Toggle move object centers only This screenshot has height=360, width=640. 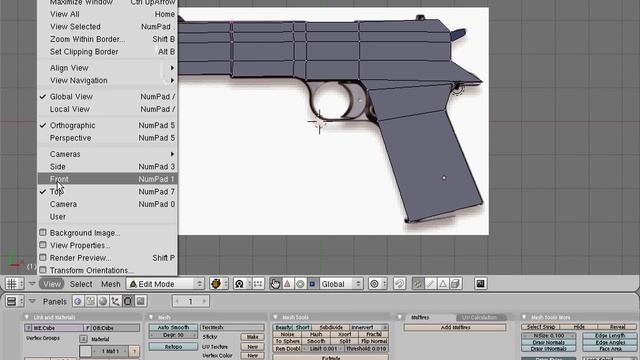258,284
